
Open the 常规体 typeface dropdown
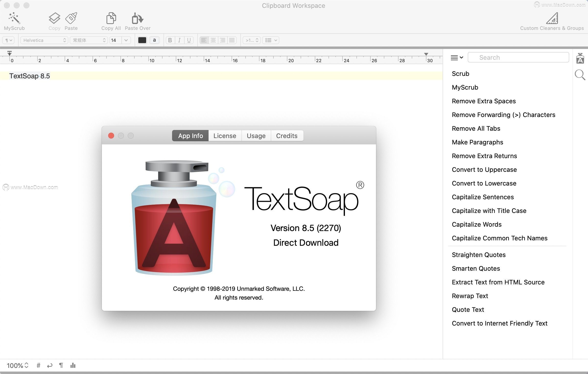[x=89, y=40]
